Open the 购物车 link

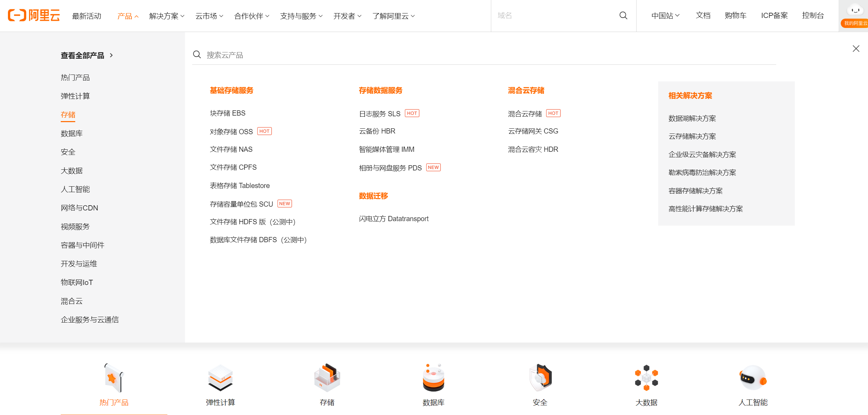tap(735, 16)
